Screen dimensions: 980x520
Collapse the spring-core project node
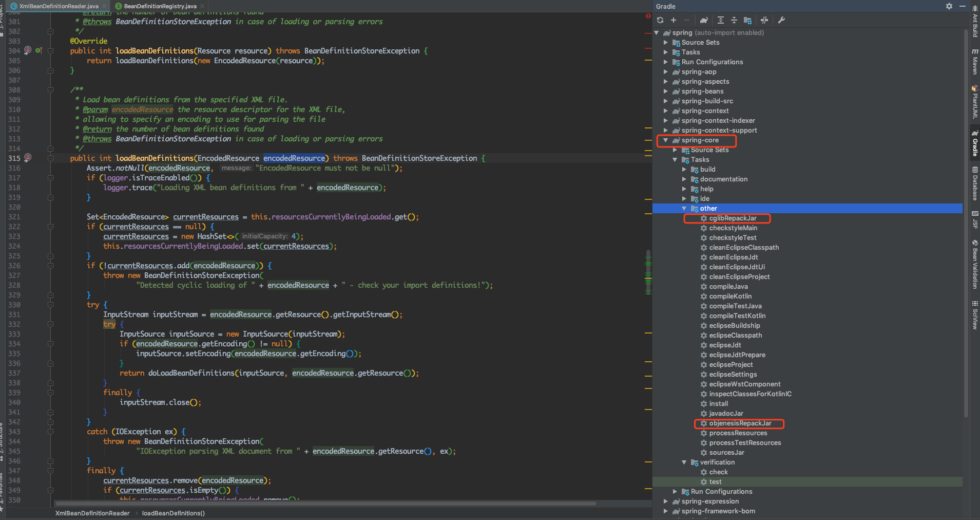665,140
